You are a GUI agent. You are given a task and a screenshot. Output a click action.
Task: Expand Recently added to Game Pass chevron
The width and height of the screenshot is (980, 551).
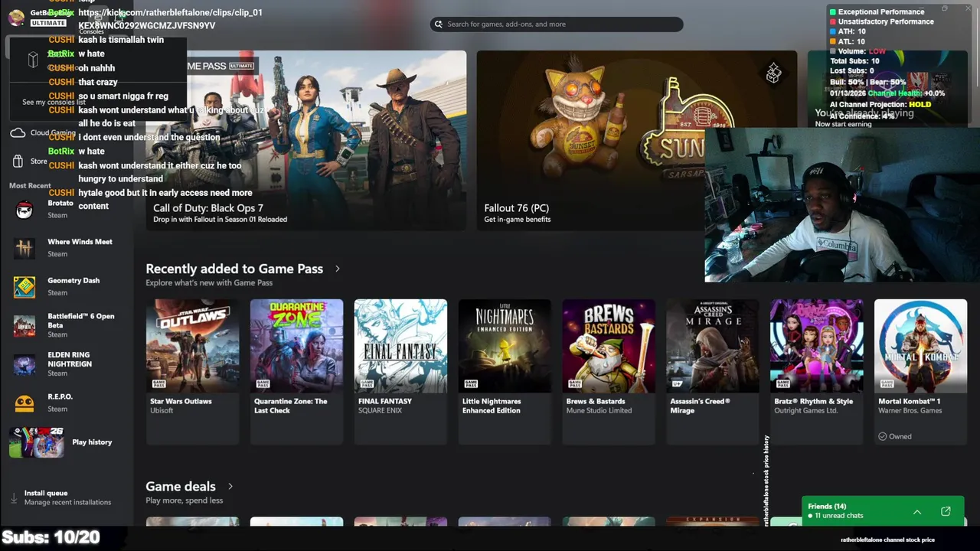tap(337, 269)
